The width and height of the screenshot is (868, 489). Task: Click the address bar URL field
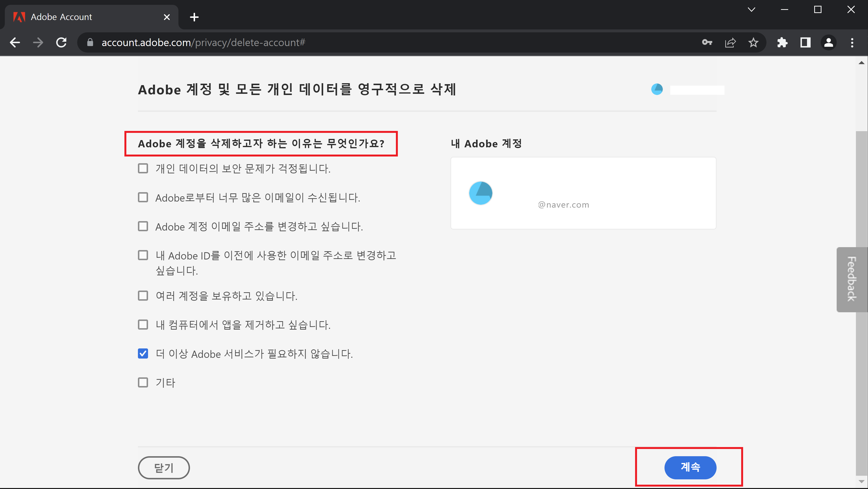[x=303, y=42]
